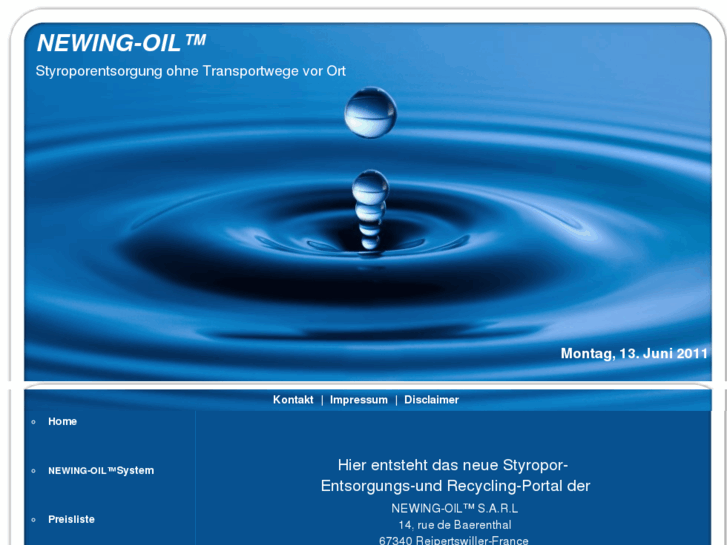727x545 pixels.
Task: Open the Preisliste menu item
Action: [71, 519]
